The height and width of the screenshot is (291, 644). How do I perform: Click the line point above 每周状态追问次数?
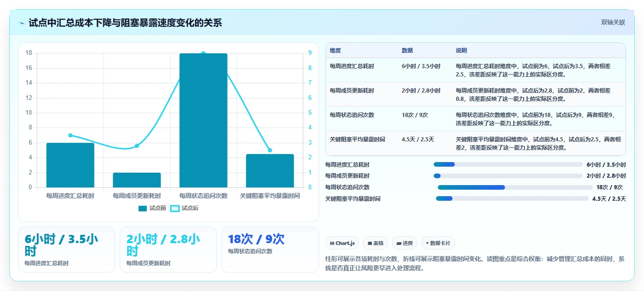203,53
